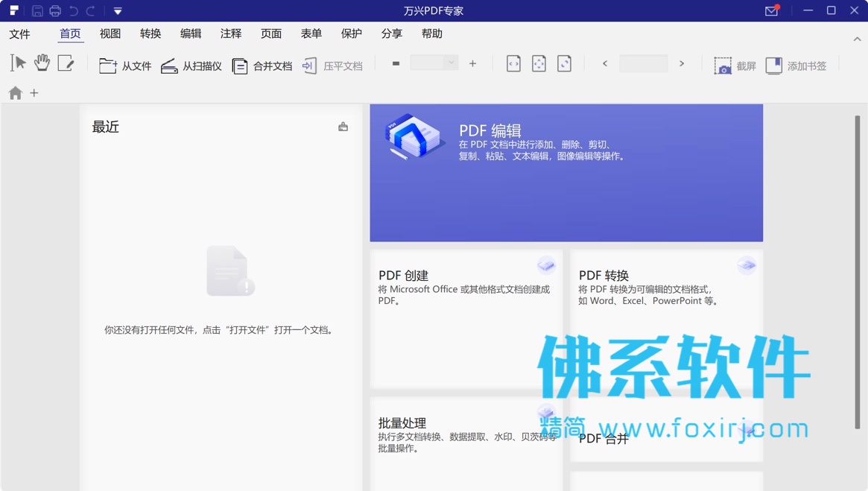The image size is (868, 491).
Task: Go to previous page arrow
Action: pos(605,63)
